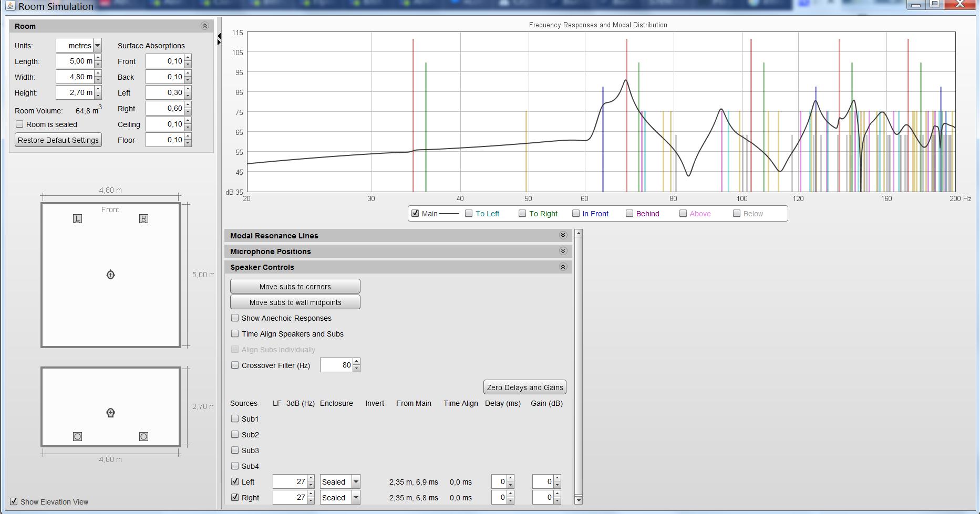Expand the Microphone Positions section
This screenshot has height=514, width=980.
[x=563, y=251]
